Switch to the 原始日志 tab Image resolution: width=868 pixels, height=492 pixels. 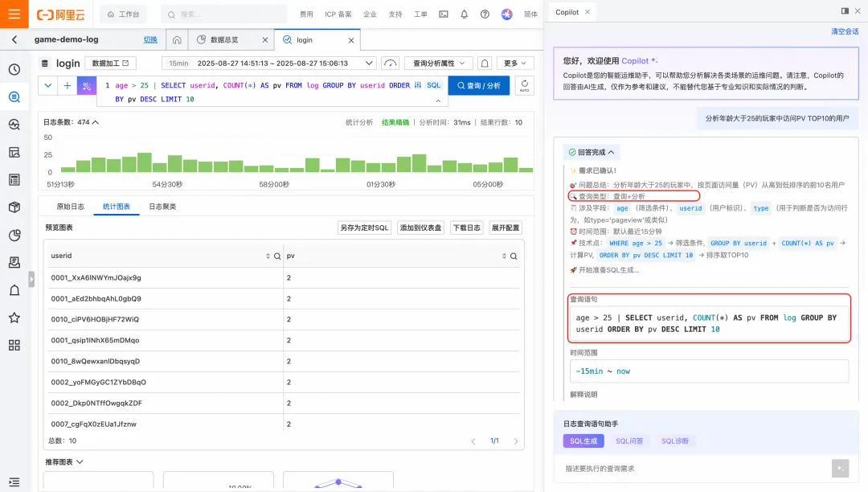70,207
